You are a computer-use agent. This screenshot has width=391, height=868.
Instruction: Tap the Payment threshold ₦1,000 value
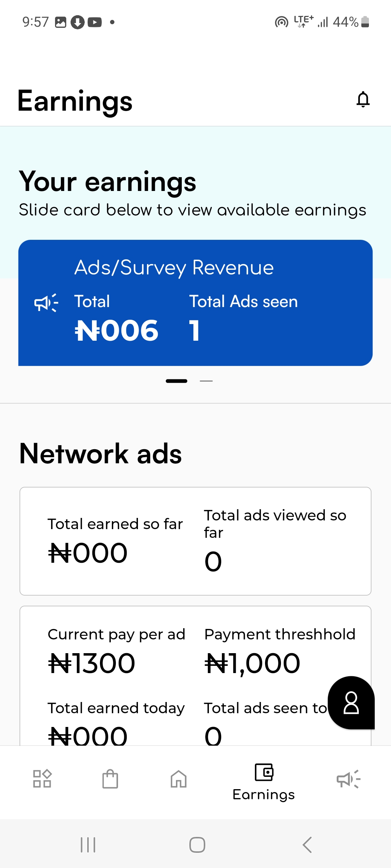252,663
